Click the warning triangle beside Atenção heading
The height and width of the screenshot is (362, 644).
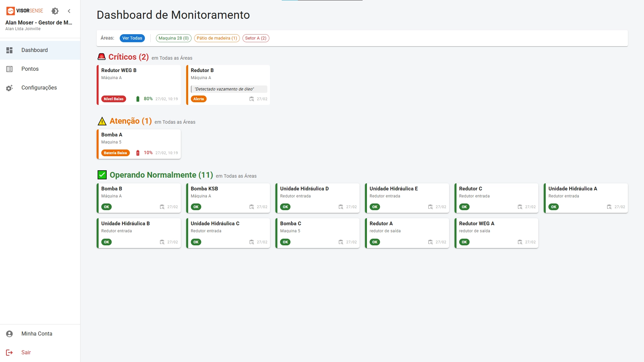point(102,121)
